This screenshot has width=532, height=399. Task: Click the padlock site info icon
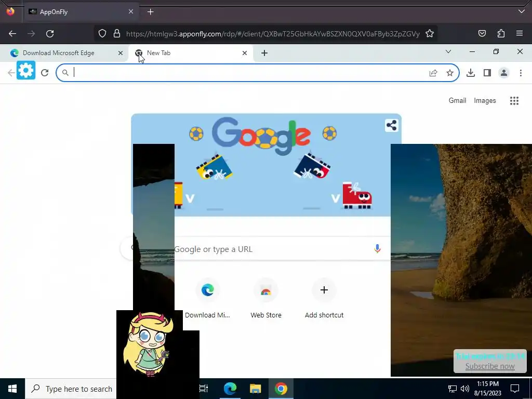(117, 33)
